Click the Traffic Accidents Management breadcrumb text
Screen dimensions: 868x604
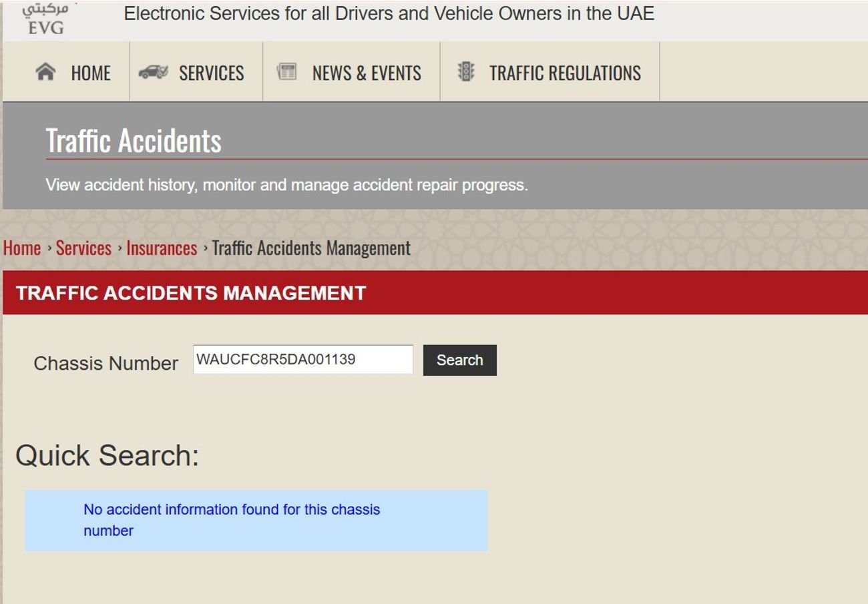click(x=311, y=248)
